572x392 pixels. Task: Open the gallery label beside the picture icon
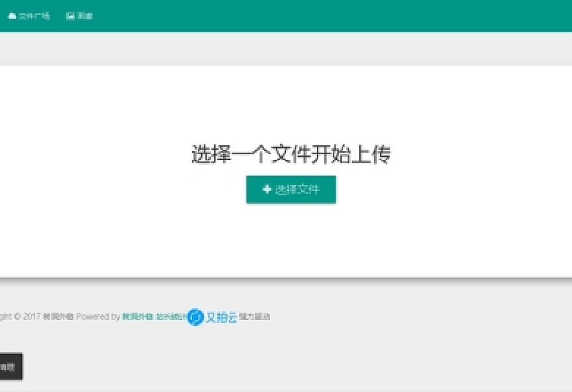tap(85, 16)
